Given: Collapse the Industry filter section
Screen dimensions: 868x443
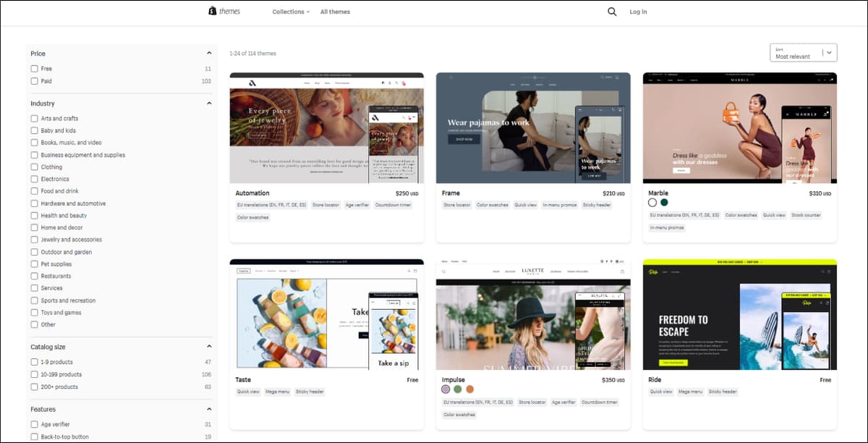Looking at the screenshot, I should [209, 104].
